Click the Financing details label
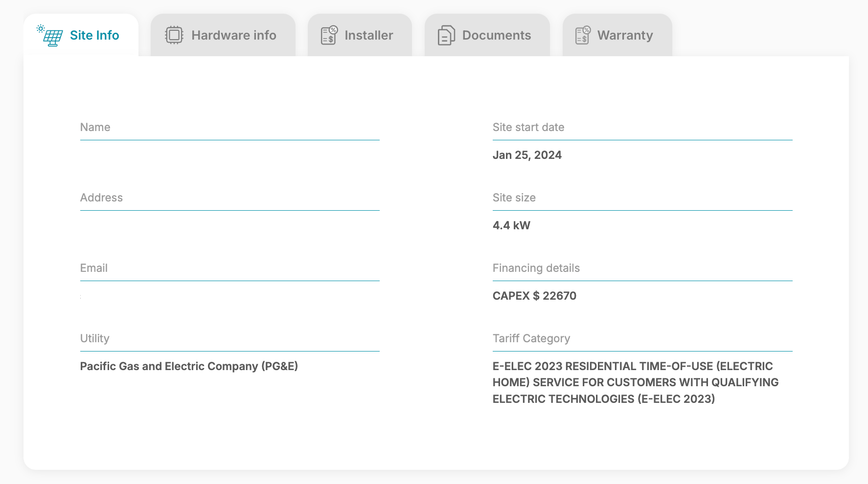Viewport: 868px width, 484px height. [x=536, y=268]
